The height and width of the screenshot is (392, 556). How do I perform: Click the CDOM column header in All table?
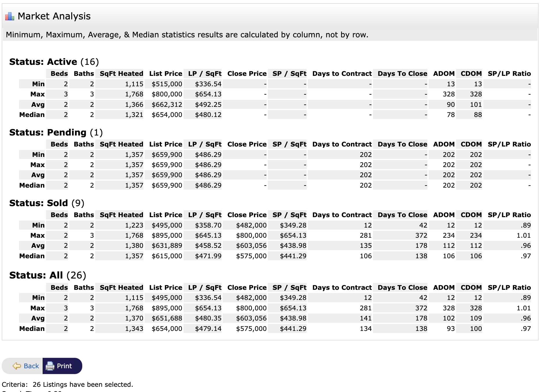click(x=470, y=287)
